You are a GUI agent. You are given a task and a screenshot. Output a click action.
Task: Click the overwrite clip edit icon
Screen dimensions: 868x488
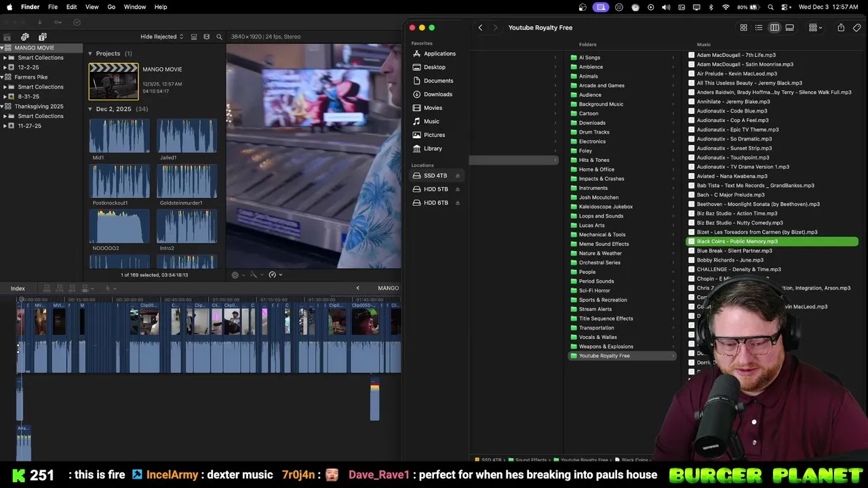click(x=87, y=289)
